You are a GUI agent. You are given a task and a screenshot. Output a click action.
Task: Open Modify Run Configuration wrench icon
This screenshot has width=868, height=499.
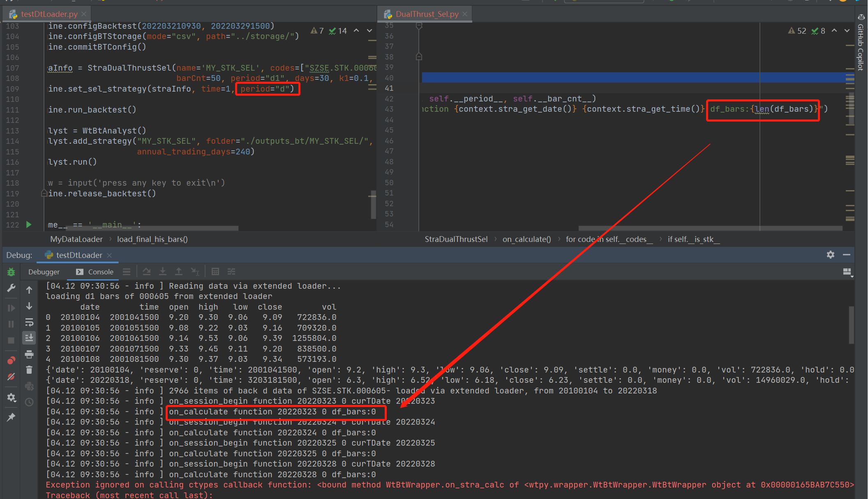point(11,288)
